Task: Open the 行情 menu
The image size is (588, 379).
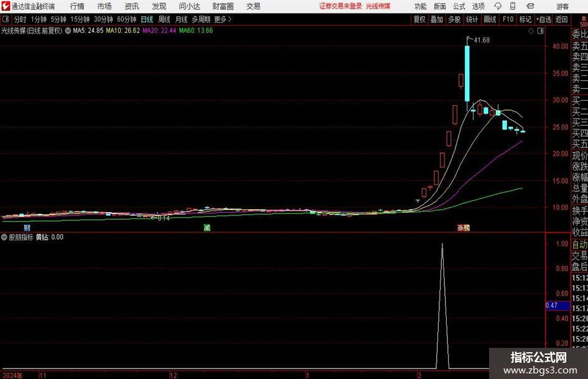Action: [77, 6]
